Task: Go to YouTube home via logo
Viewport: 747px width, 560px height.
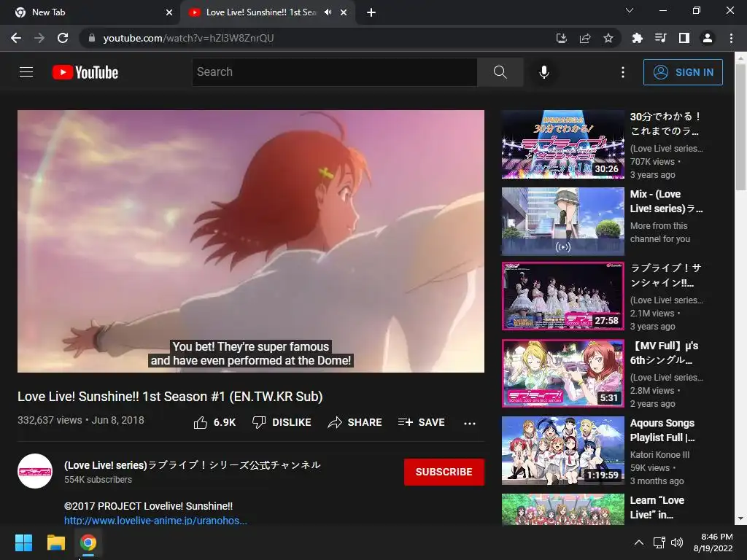Action: (85, 72)
